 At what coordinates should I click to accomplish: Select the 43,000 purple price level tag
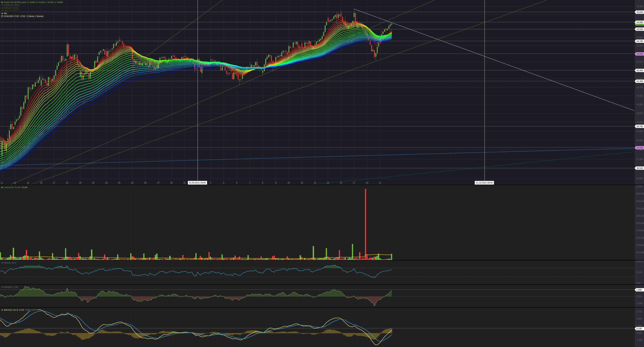pos(639,54)
